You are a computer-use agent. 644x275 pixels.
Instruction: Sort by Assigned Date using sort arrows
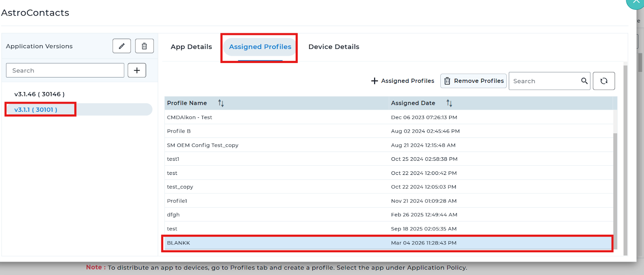pyautogui.click(x=449, y=103)
